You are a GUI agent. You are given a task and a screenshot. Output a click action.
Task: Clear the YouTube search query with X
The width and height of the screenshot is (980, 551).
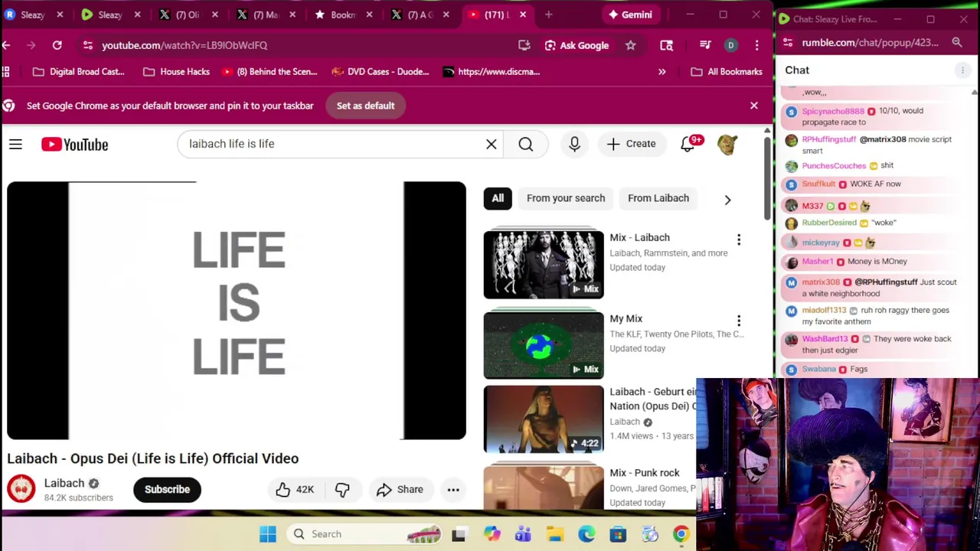(492, 144)
